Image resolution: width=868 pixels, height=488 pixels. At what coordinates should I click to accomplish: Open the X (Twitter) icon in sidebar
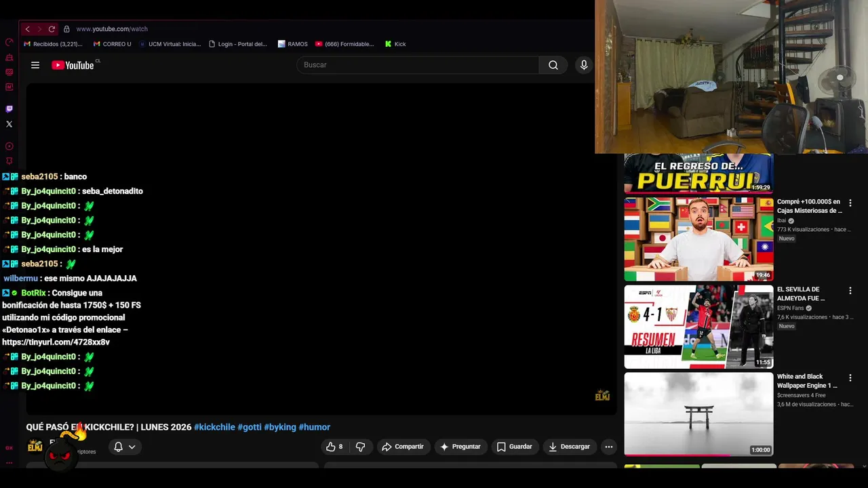click(9, 124)
